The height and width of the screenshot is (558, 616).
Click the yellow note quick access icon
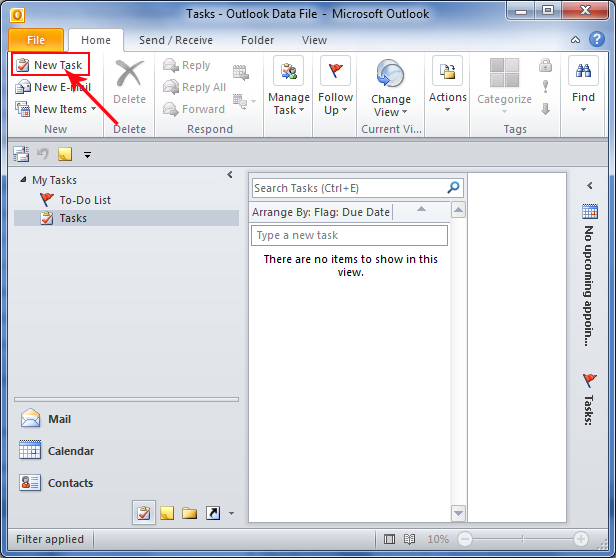(x=65, y=154)
